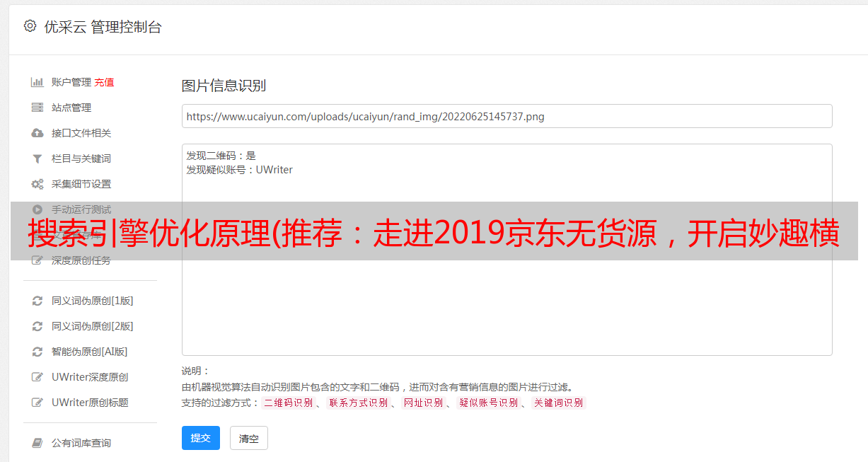868x462 pixels.
Task: Click the refresh icon for 同义词伪原创[1版]
Action: coord(37,301)
